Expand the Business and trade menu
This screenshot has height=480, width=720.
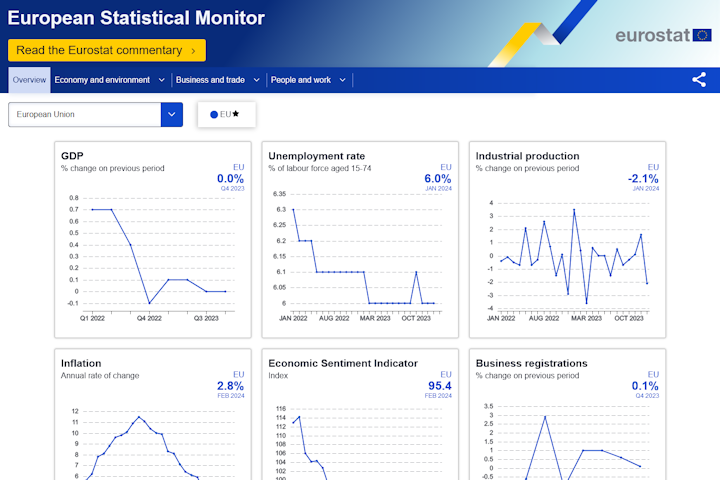[217, 80]
